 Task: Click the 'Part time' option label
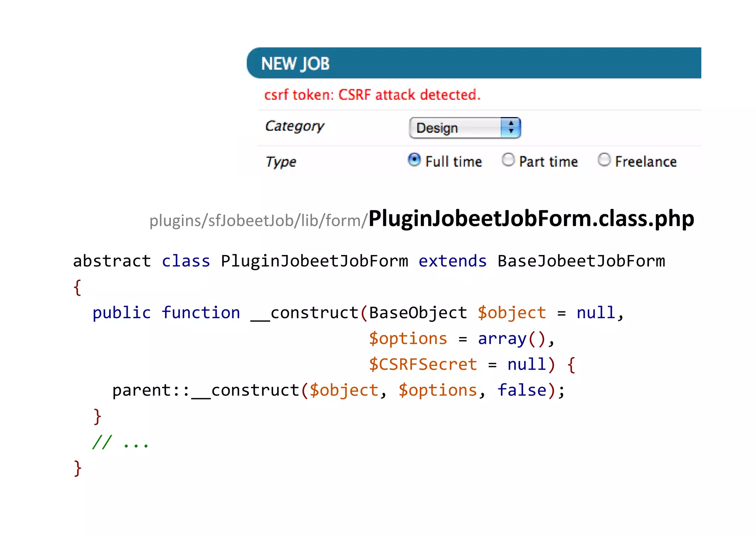[x=549, y=162]
